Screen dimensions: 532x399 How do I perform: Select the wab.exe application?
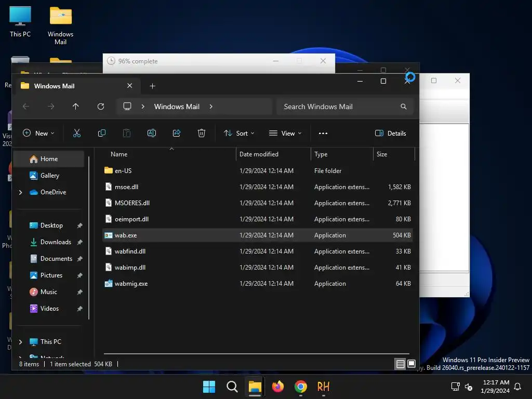click(258, 235)
